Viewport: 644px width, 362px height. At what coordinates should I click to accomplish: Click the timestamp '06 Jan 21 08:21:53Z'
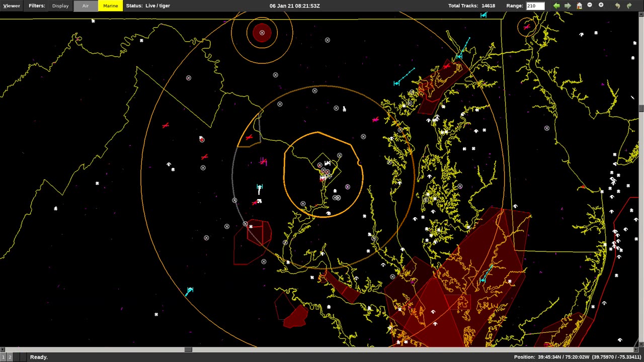(295, 6)
